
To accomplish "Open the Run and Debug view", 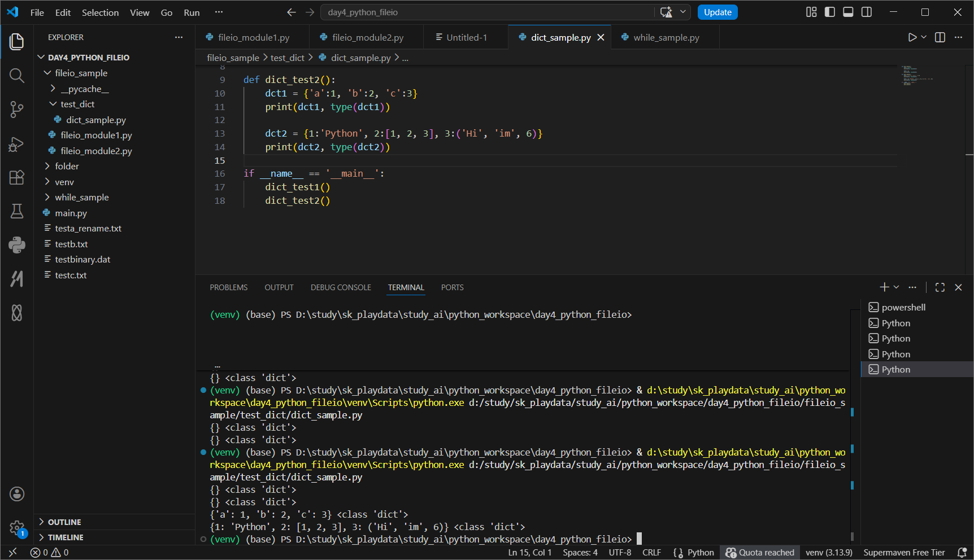I will [17, 143].
